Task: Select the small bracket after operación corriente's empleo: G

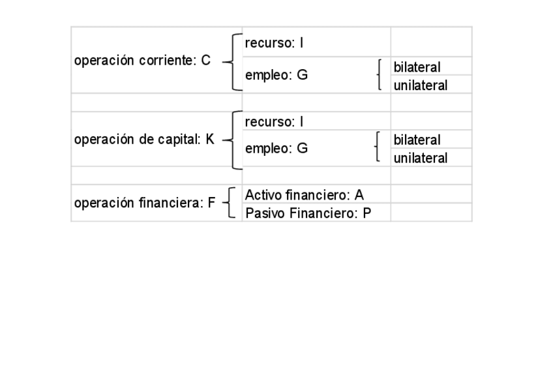Action: 379,76
